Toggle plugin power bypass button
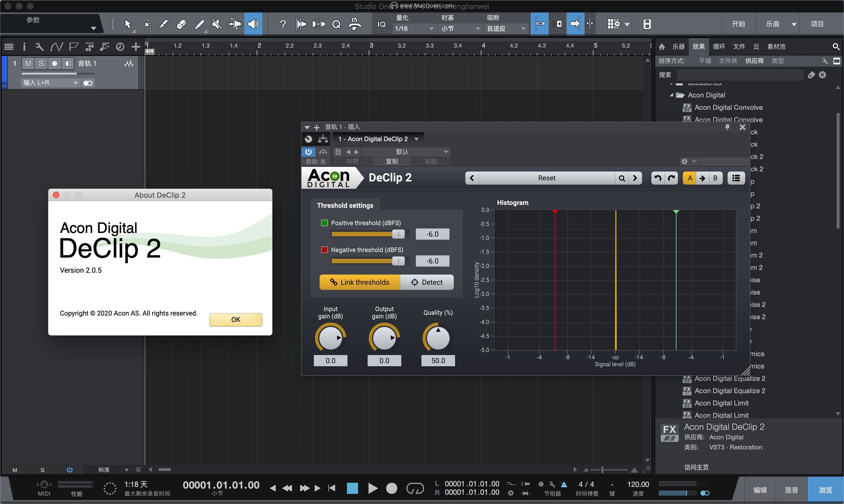844x504 pixels. (308, 152)
